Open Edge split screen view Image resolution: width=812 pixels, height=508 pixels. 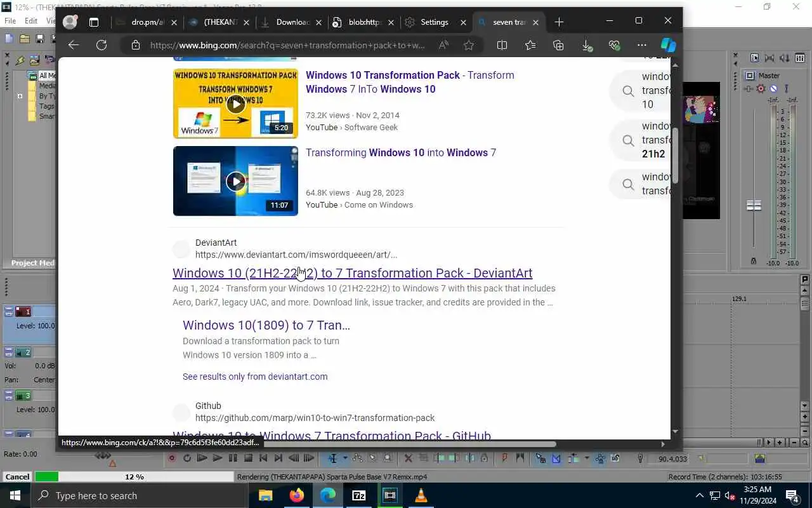click(x=502, y=45)
